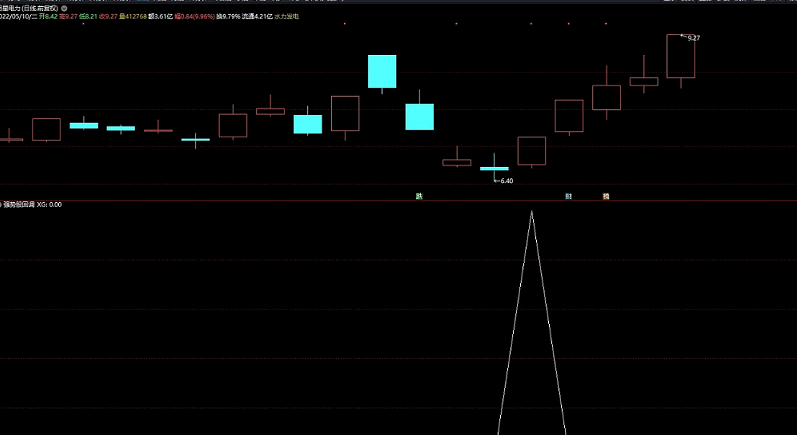The width and height of the screenshot is (797, 435).
Task: Click the last hollow candle marked 9.27
Action: point(681,56)
